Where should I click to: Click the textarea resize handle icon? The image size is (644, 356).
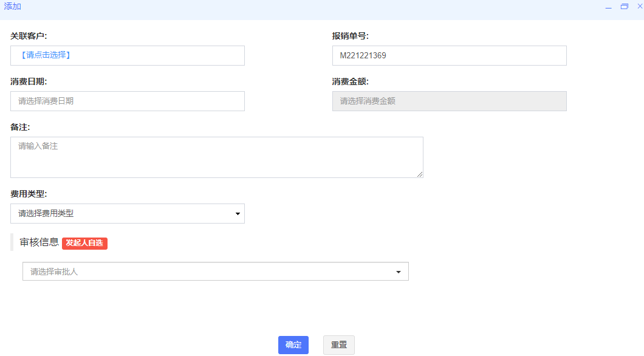[420, 174]
